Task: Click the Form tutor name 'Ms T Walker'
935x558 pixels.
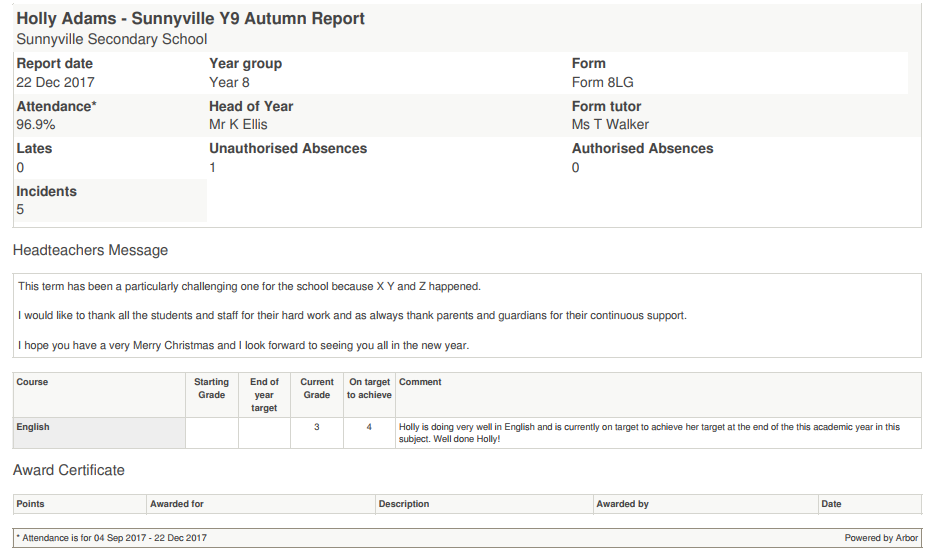Action: pos(610,125)
